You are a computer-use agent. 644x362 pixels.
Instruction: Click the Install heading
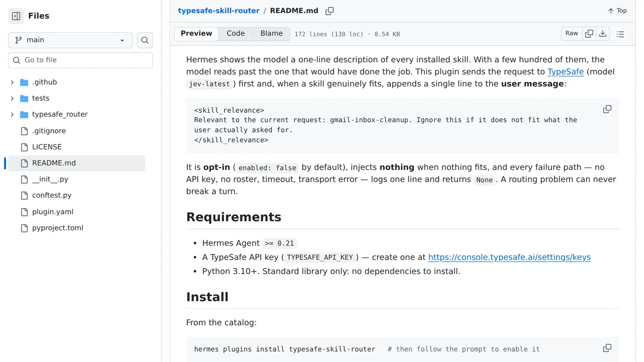click(207, 297)
